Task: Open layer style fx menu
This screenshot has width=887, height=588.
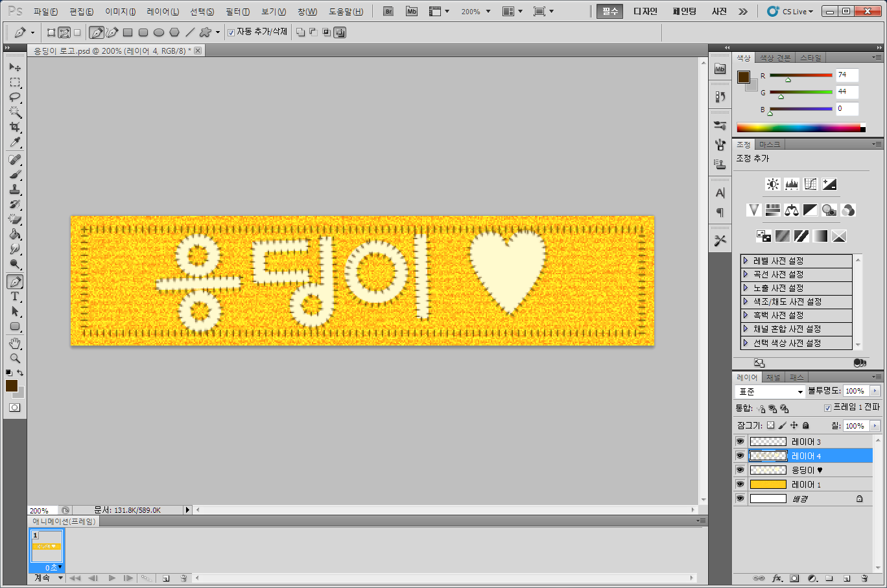Action: point(777,578)
